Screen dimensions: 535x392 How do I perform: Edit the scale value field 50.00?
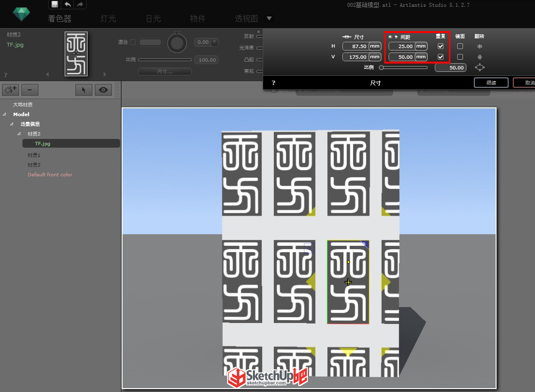click(450, 68)
